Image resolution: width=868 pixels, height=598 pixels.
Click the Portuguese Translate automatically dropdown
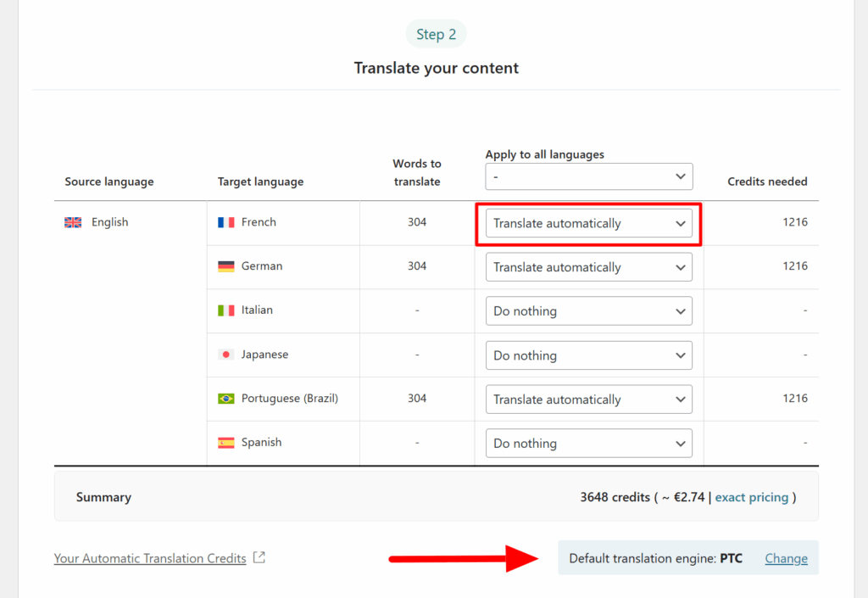[x=588, y=399]
